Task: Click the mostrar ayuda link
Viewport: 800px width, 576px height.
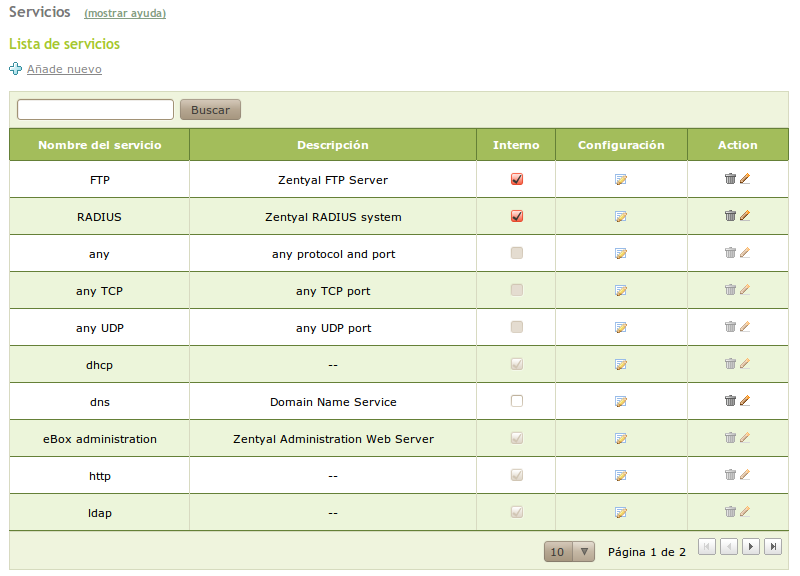Action: [x=125, y=13]
